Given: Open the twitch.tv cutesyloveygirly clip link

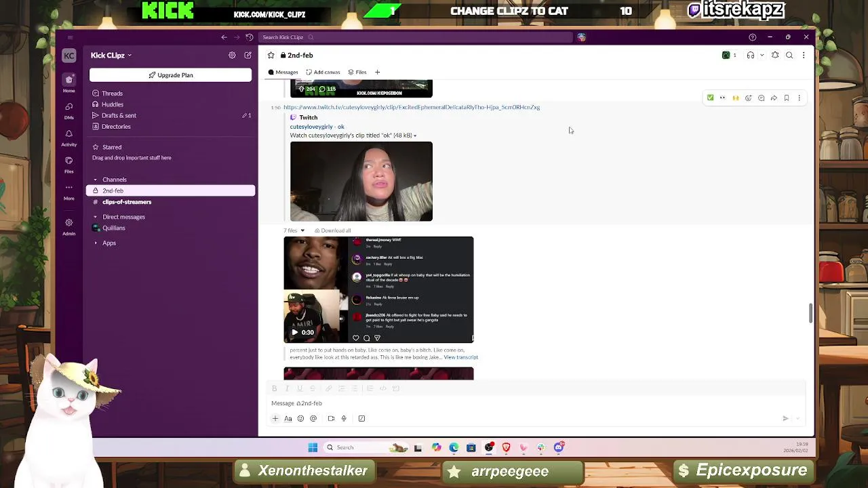Looking at the screenshot, I should click(412, 107).
